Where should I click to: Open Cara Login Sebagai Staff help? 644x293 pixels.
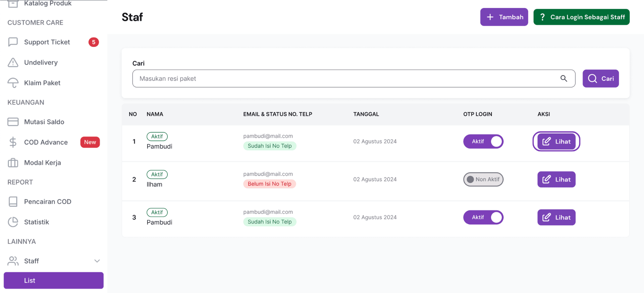pyautogui.click(x=581, y=17)
